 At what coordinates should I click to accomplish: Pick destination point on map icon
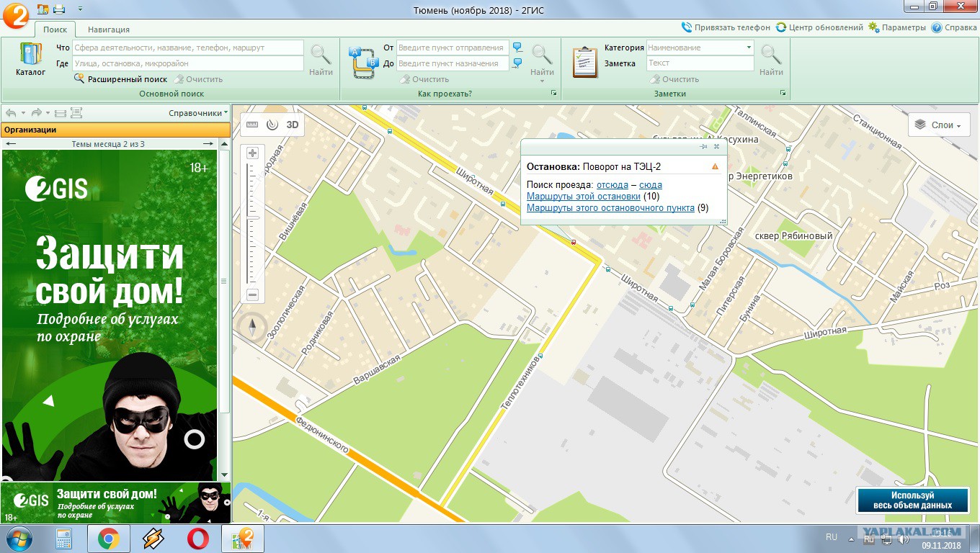coord(517,63)
